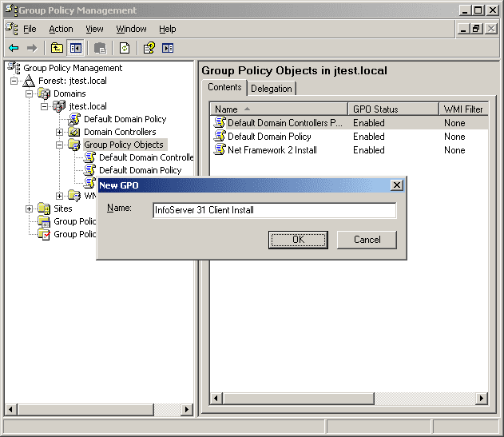Click None WMI filter of Default Domain Controllers row
The image size is (504, 437).
(x=454, y=123)
